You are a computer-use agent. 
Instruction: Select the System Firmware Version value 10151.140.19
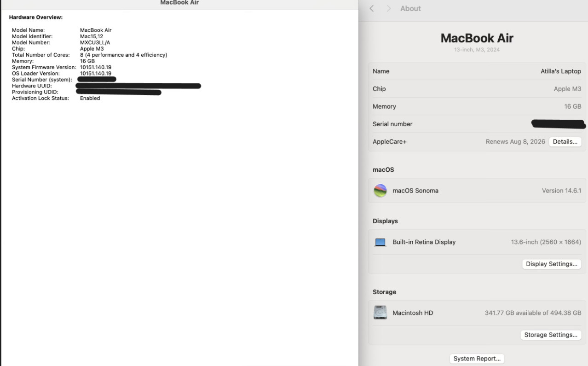pyautogui.click(x=96, y=67)
